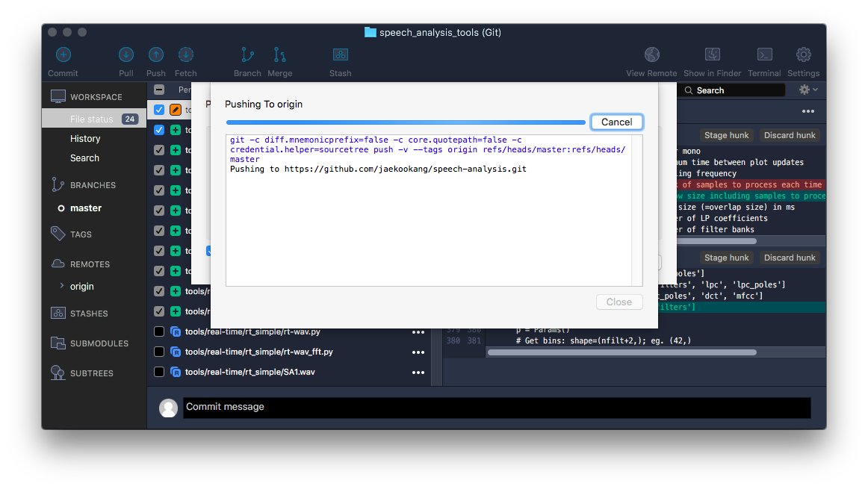Uncheck the orange modified file's checkbox
The height and width of the screenshot is (489, 868).
pyautogui.click(x=159, y=110)
